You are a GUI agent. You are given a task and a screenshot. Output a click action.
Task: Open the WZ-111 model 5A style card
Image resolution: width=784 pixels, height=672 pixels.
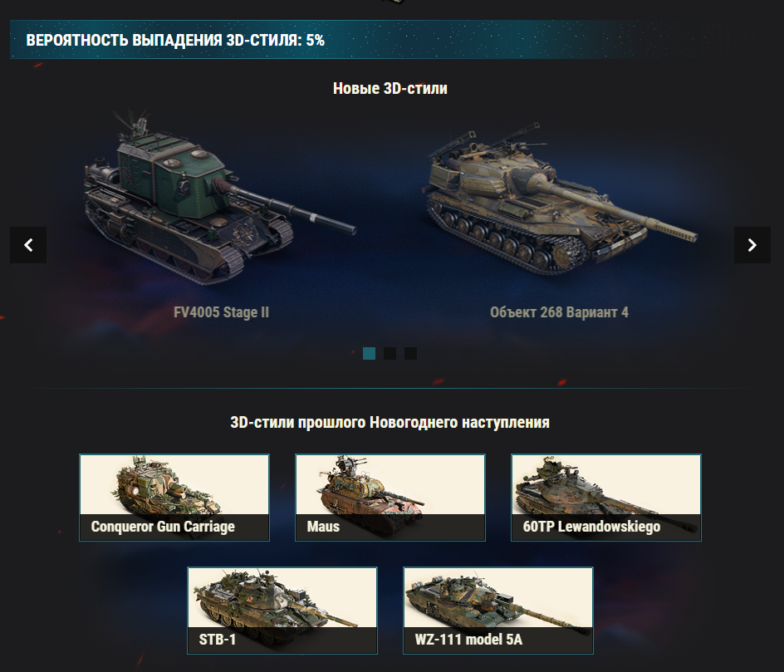pos(498,611)
